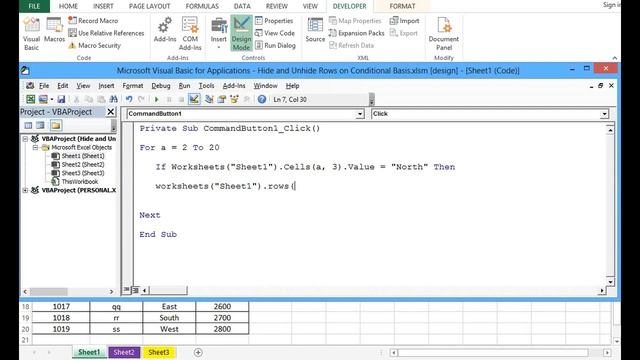The image size is (640, 360).
Task: Open Insert UserForm dropdown arrow in VBA toolbar
Action: click(x=52, y=99)
